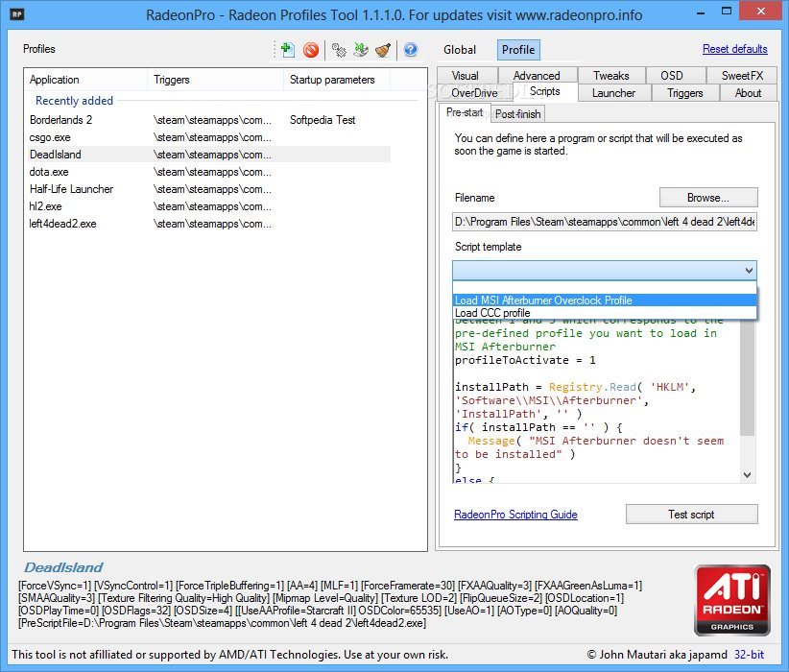
Task: Open the Triggers tab
Action: pos(684,93)
